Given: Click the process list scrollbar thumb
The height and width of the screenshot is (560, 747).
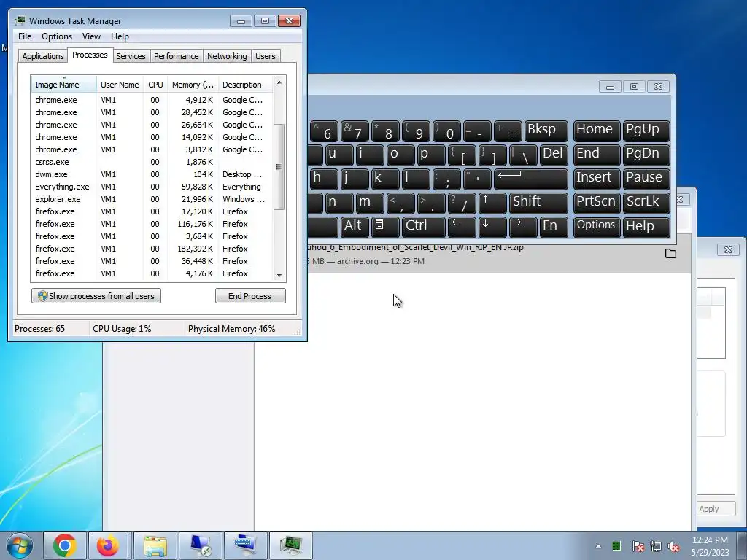Looking at the screenshot, I should pyautogui.click(x=279, y=167).
